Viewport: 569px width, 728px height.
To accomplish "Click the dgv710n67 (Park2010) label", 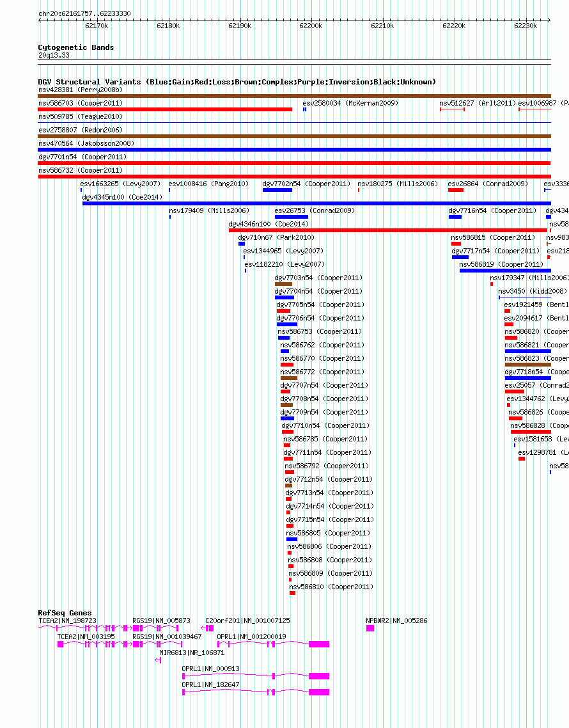I will pos(276,238).
